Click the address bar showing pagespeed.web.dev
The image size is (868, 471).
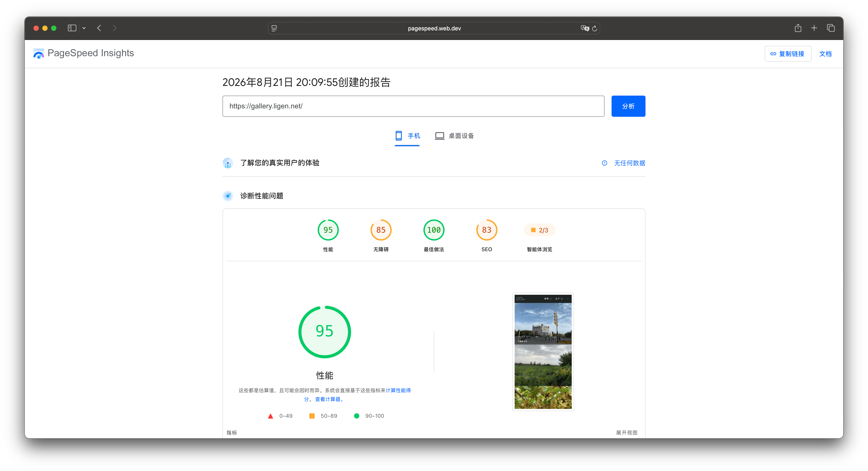coord(434,28)
